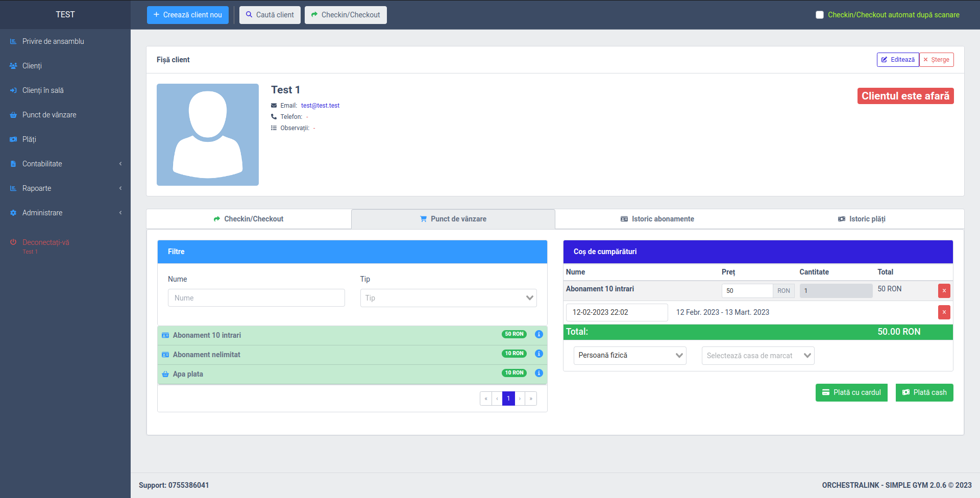Open Selectează casa de marcat dropdown

coord(757,356)
